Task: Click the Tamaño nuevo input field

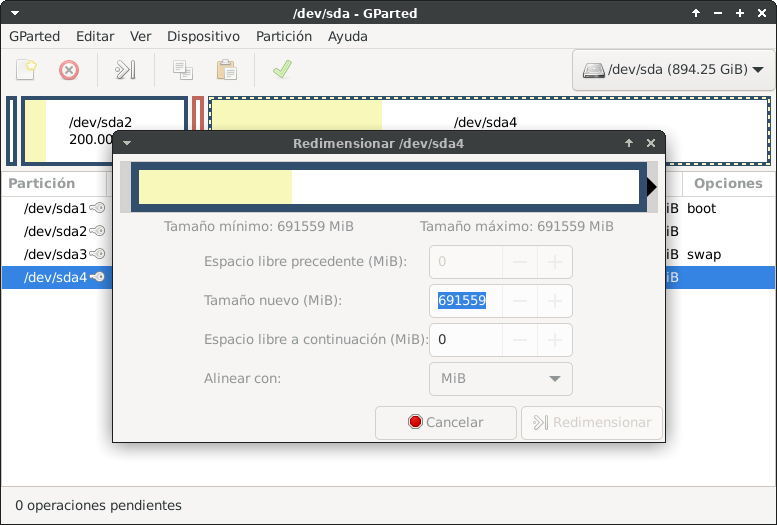Action: [x=466, y=301]
